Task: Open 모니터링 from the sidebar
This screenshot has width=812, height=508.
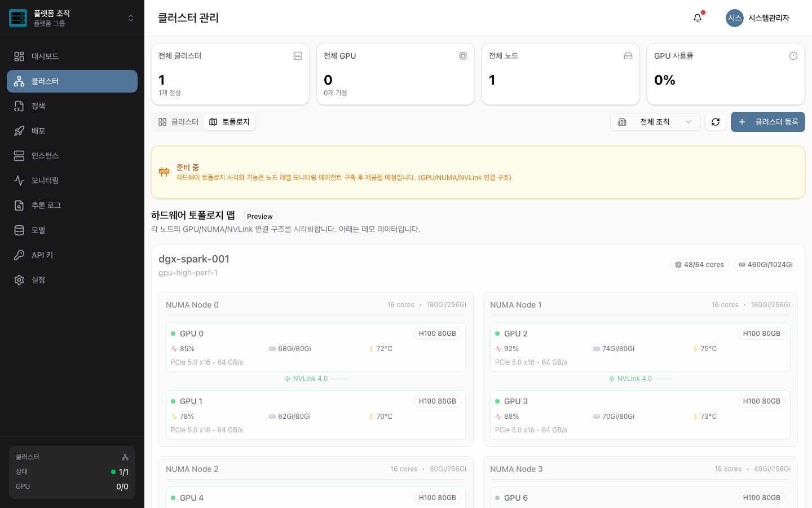Action: pos(72,181)
